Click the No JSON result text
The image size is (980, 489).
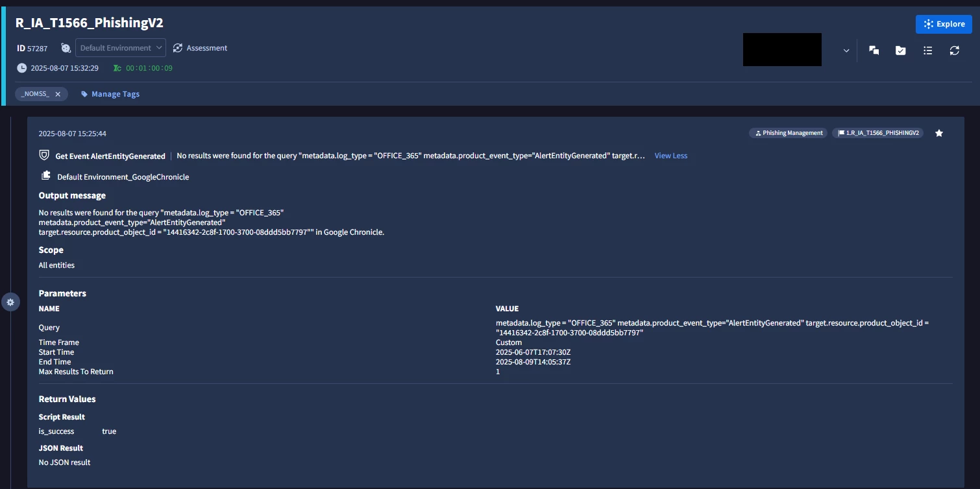tap(64, 462)
